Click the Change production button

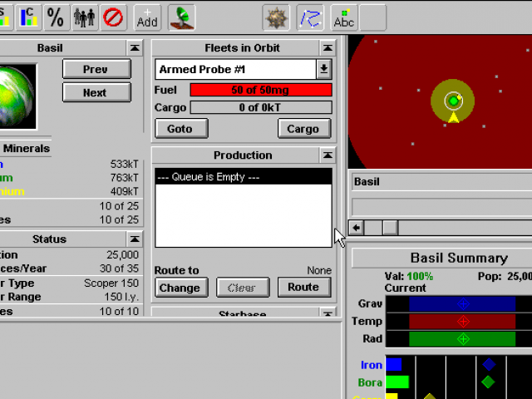click(181, 288)
